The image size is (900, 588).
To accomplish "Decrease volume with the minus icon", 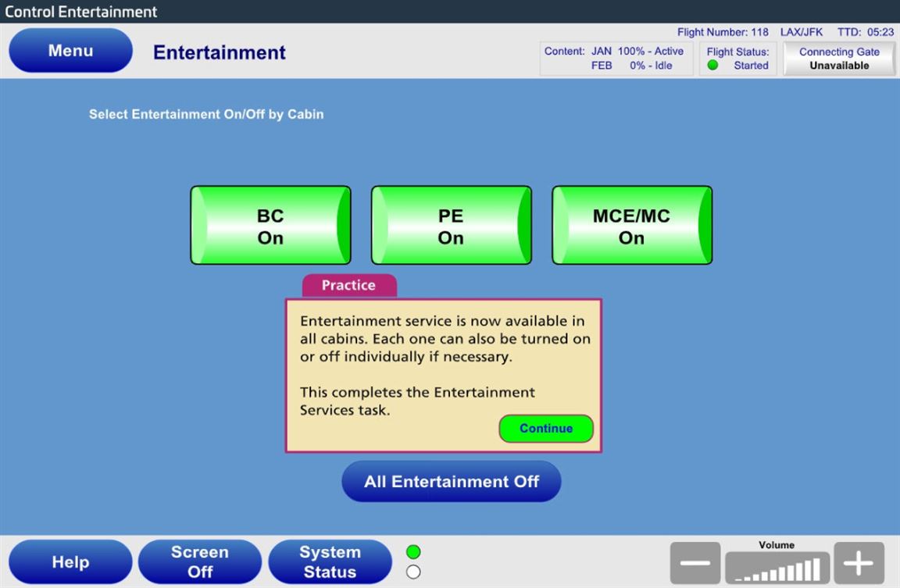I will (x=695, y=563).
